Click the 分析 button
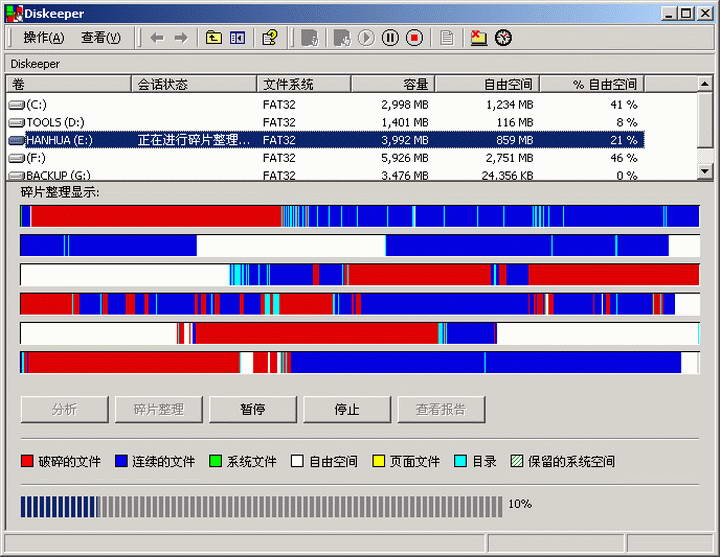Screen dimensions: 720x557 (65, 409)
